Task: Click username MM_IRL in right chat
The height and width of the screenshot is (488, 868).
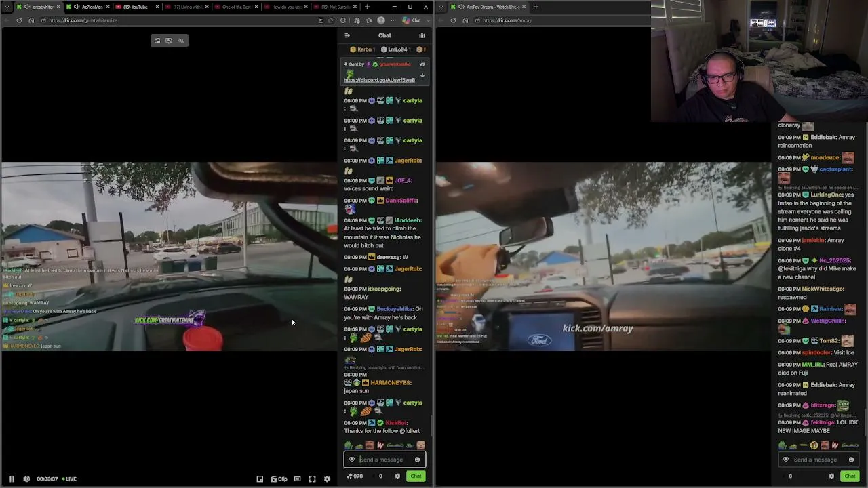Action: [812, 365]
